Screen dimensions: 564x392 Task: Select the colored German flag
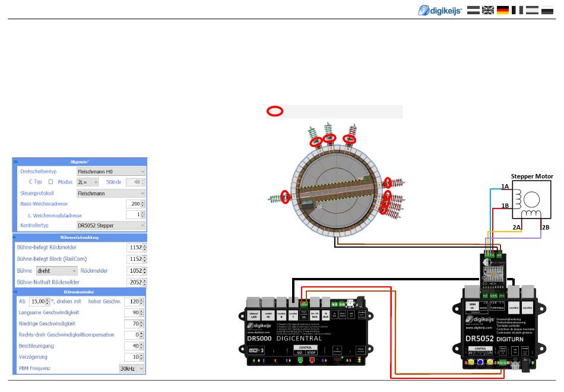click(x=503, y=10)
